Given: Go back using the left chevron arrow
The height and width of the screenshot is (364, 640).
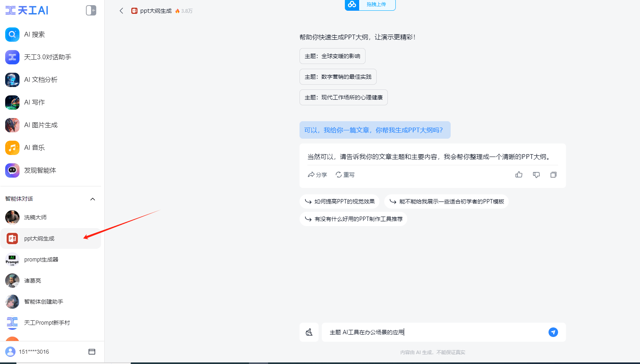Looking at the screenshot, I should pos(121,11).
